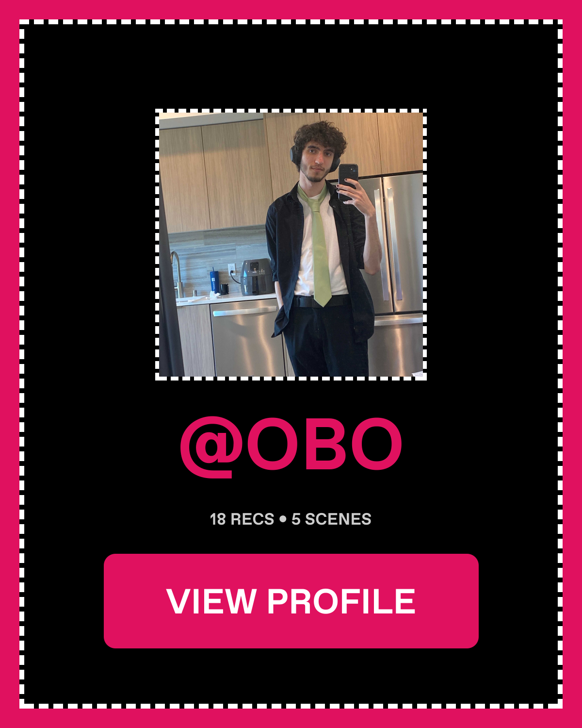Click the VIEW PROFILE button
This screenshot has width=582, height=728.
291,601
